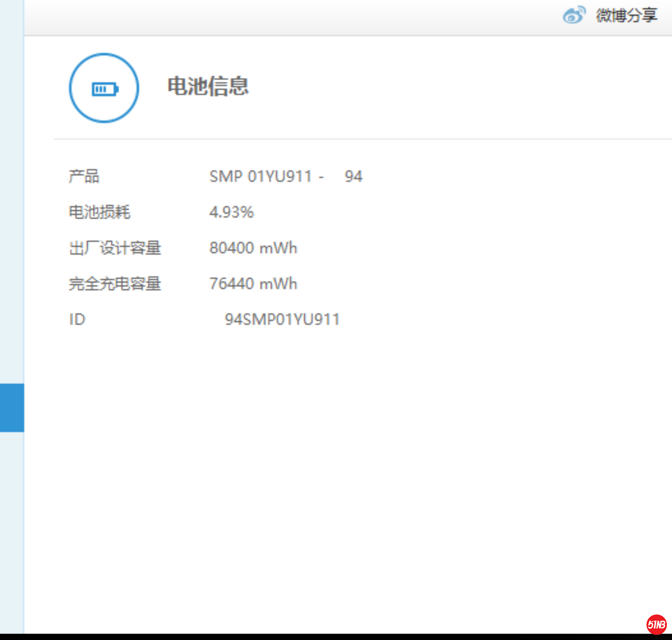
Task: Select the 94SMP01YU911 ID value
Action: click(x=282, y=320)
